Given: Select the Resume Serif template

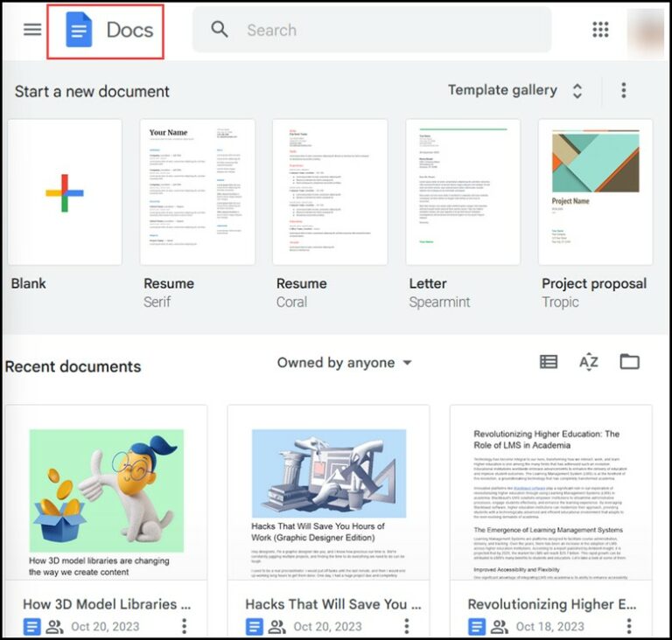Looking at the screenshot, I should click(198, 192).
